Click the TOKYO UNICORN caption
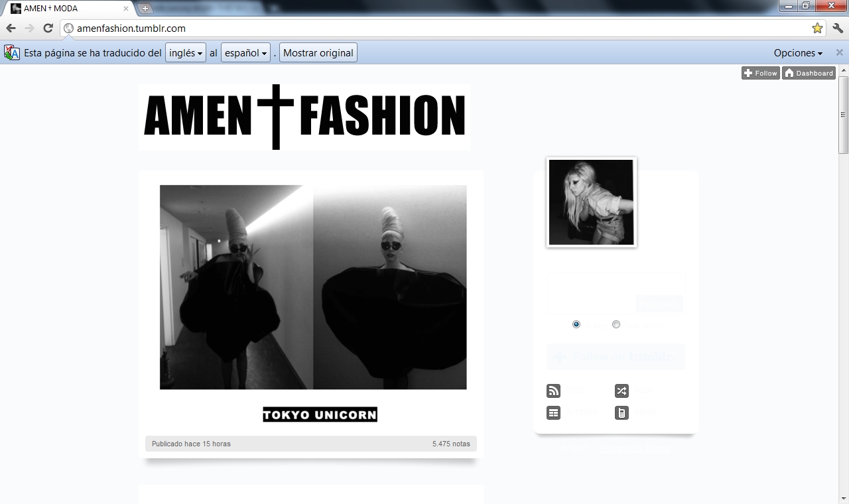The width and height of the screenshot is (849, 504). tap(320, 414)
